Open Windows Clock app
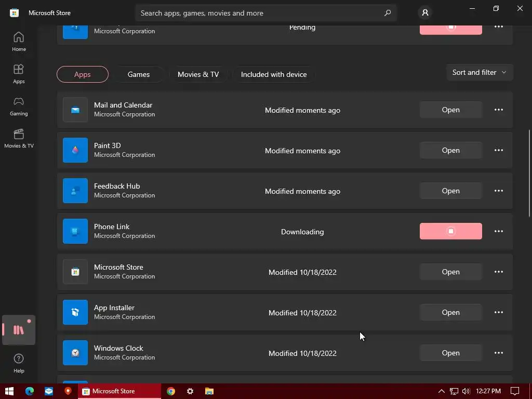532x399 pixels. [450, 353]
